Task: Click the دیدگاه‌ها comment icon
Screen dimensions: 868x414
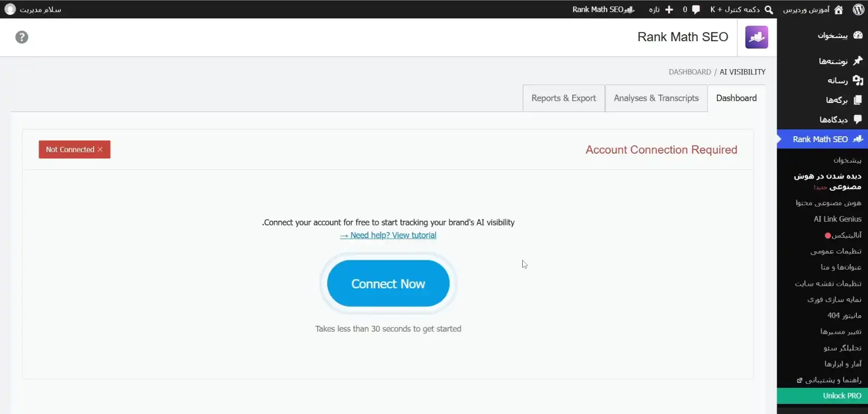Action: (x=857, y=119)
